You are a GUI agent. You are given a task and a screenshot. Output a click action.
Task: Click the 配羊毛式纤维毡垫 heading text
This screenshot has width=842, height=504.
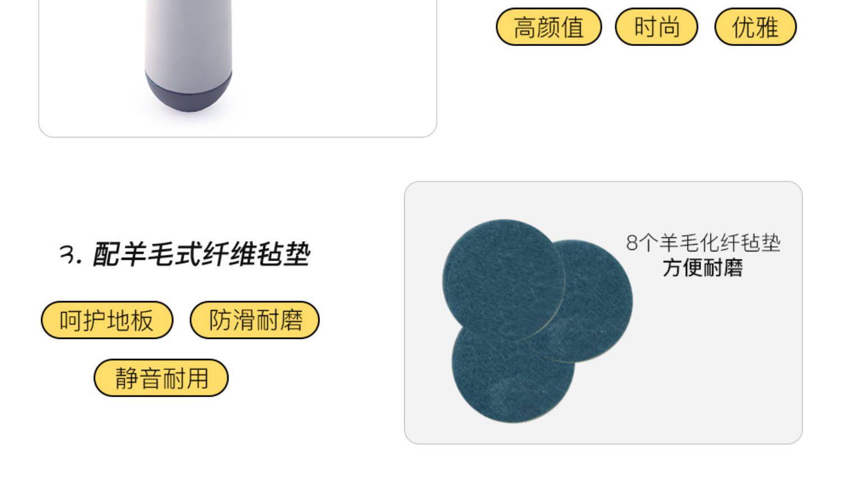coord(201,254)
